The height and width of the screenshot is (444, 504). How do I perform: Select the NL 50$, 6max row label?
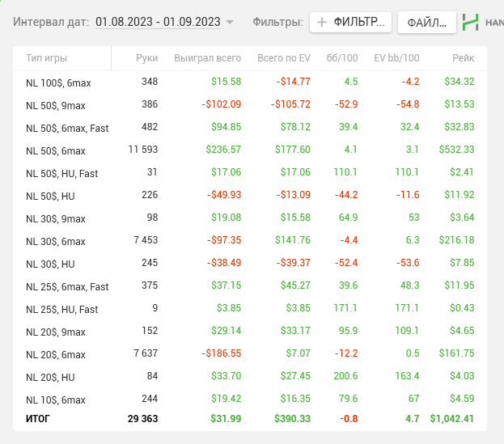56,151
